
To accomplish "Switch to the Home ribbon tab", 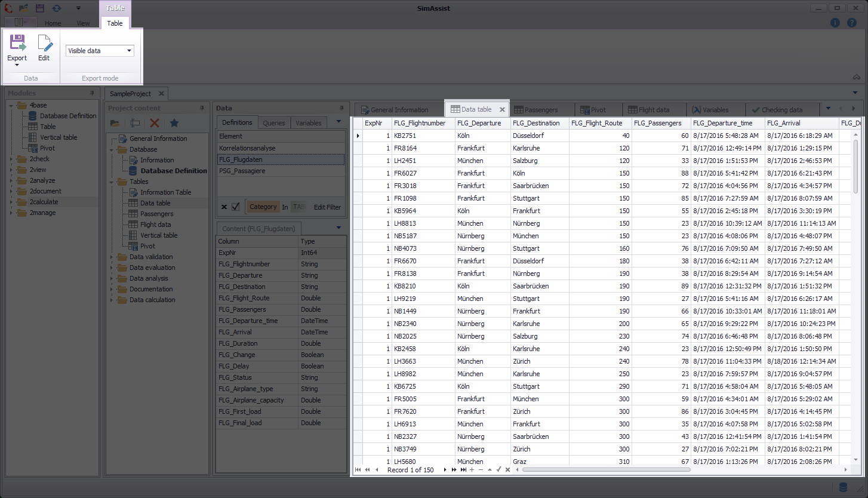I will [53, 23].
